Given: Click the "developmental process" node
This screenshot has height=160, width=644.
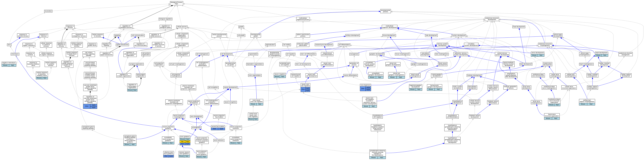Looking at the screenshot, I should click(x=385, y=11).
